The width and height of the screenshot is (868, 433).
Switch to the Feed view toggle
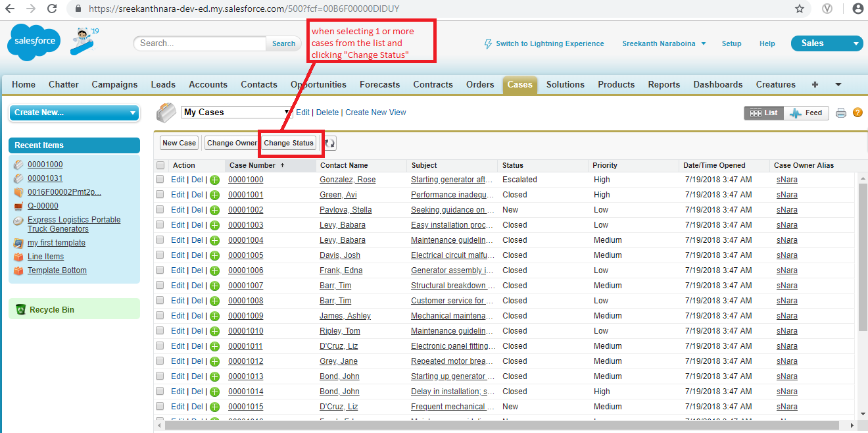[x=807, y=113]
